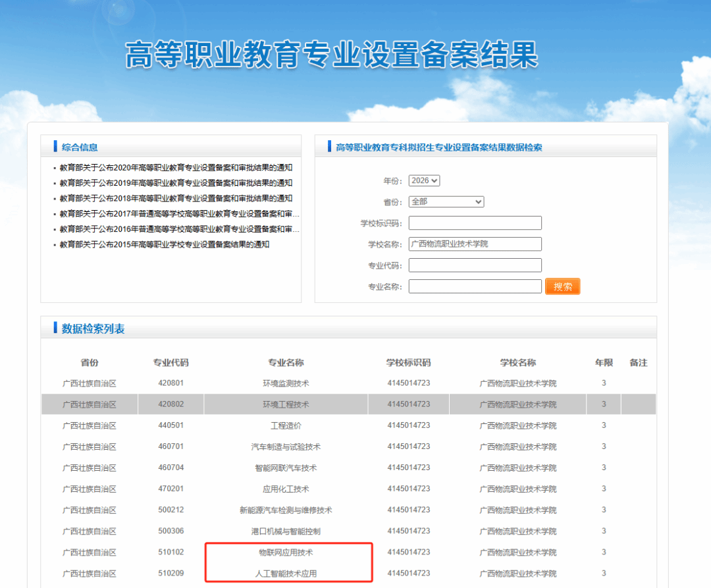Focus the 学校标识码 input field
This screenshot has height=588, width=711.
point(475,223)
